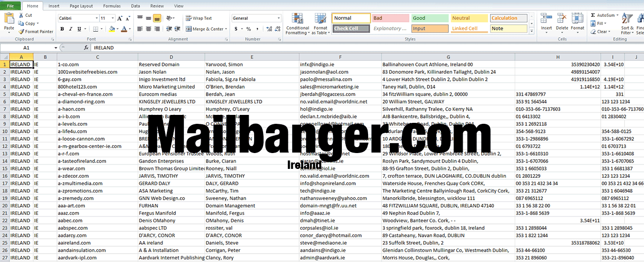The height and width of the screenshot is (262, 644).
Task: Switch to the Review tab
Action: (157, 6)
